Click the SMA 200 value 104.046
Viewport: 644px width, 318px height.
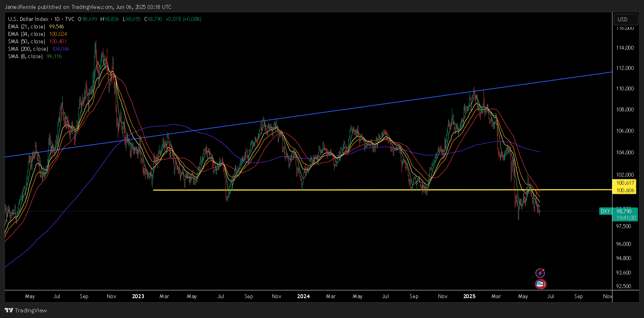tap(61, 49)
